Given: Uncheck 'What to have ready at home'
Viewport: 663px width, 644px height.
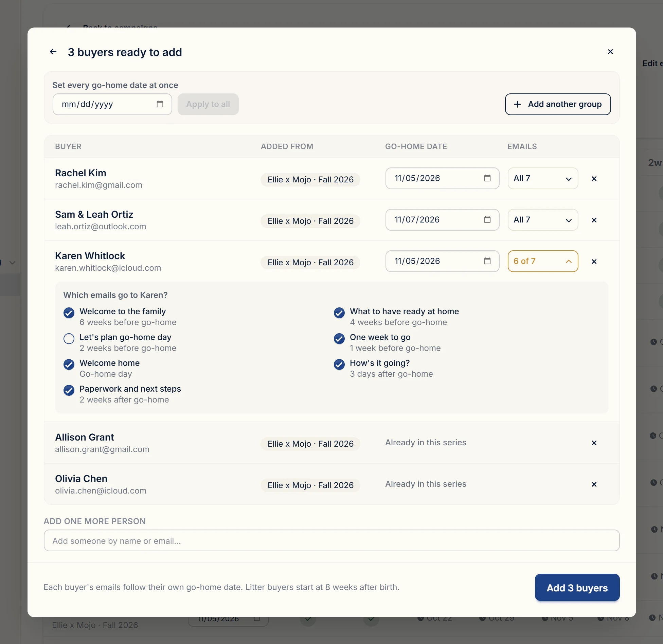Looking at the screenshot, I should (x=339, y=313).
